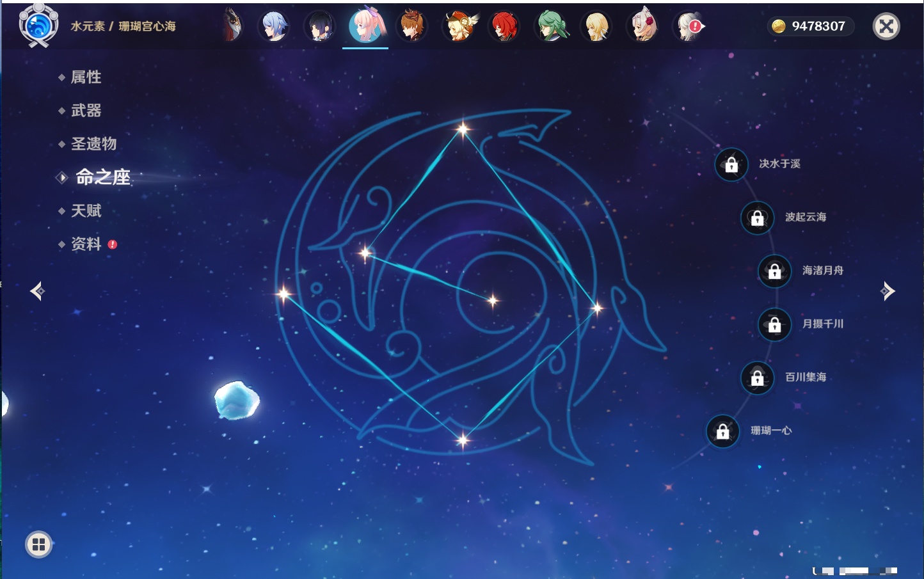Click the lock icon beside 珊瑚一心
The image size is (924, 579).
point(722,431)
